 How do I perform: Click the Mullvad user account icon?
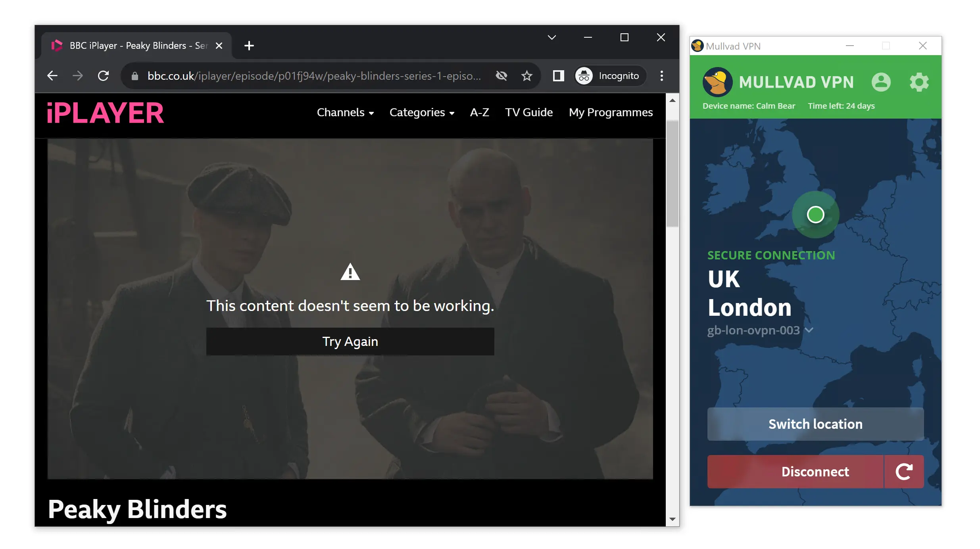(882, 82)
